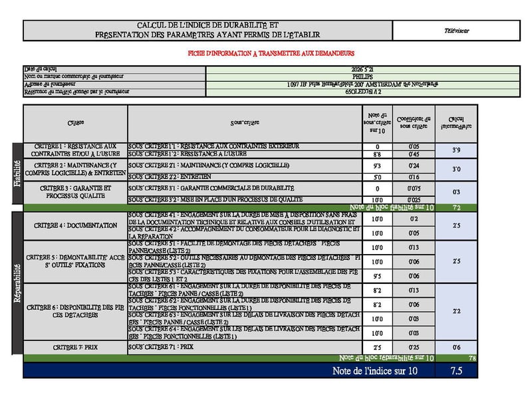
Task: Select score 2.5 for sous-critère 7.1 prix
Action: point(377,348)
